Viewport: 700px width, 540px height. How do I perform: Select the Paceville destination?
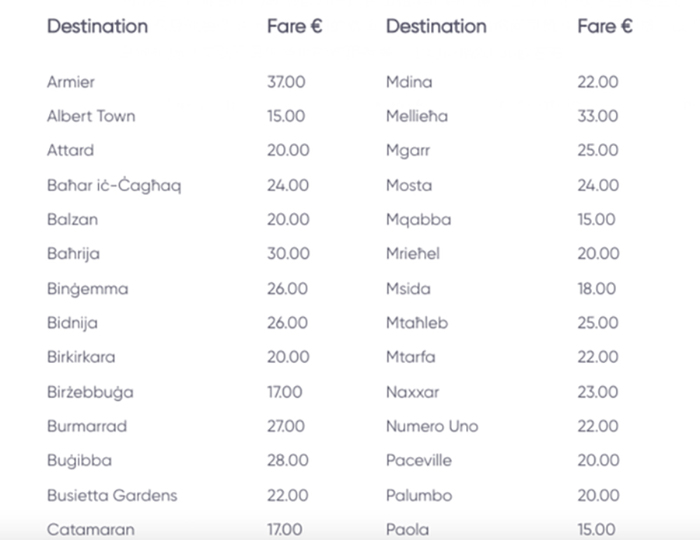click(x=419, y=460)
